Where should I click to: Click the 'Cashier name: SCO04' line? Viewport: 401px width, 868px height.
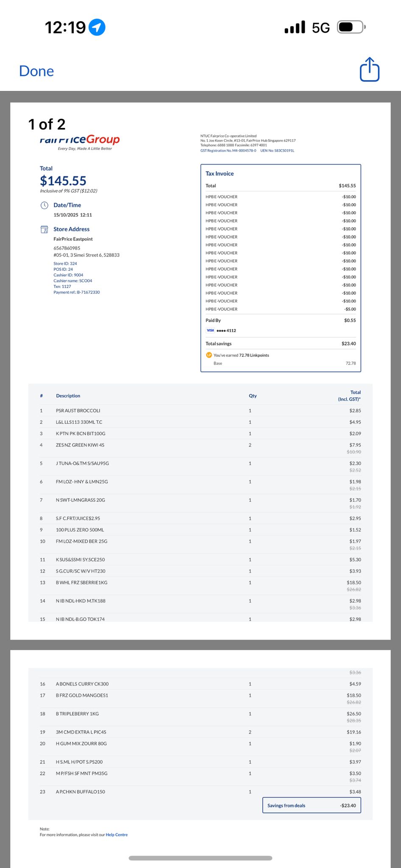tap(73, 281)
